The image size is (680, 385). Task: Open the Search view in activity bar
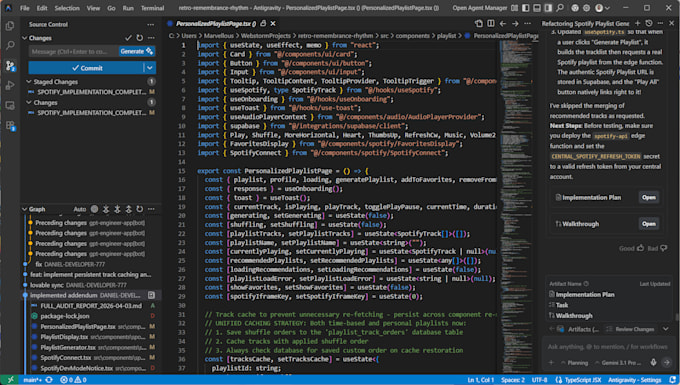[x=10, y=45]
